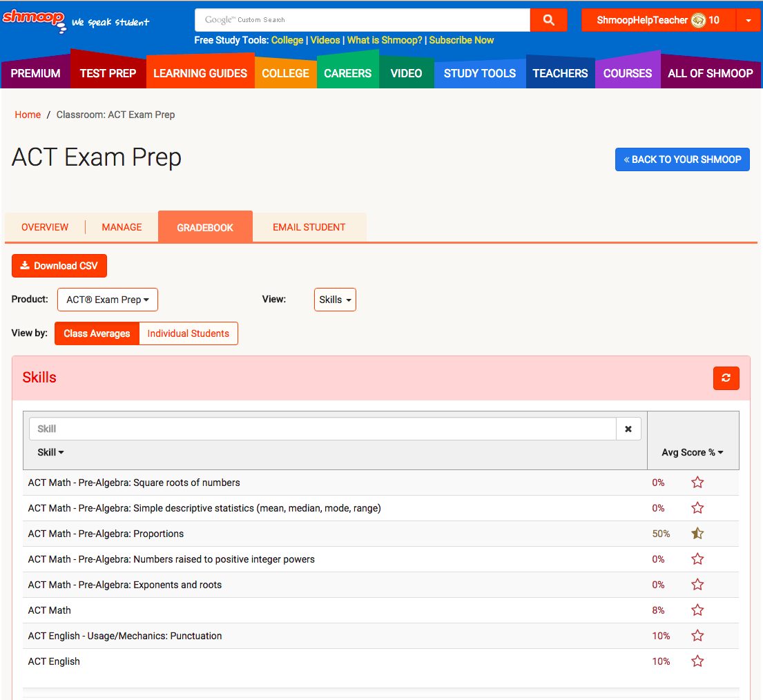Focus the Google Custom Search field
Image resolution: width=763 pixels, height=700 pixels.
pyautogui.click(x=363, y=20)
